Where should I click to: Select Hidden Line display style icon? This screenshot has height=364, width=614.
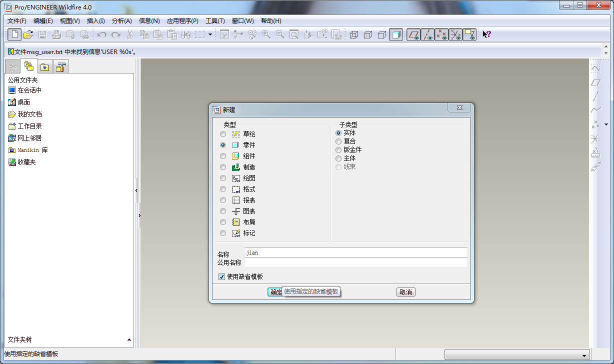tap(368, 34)
